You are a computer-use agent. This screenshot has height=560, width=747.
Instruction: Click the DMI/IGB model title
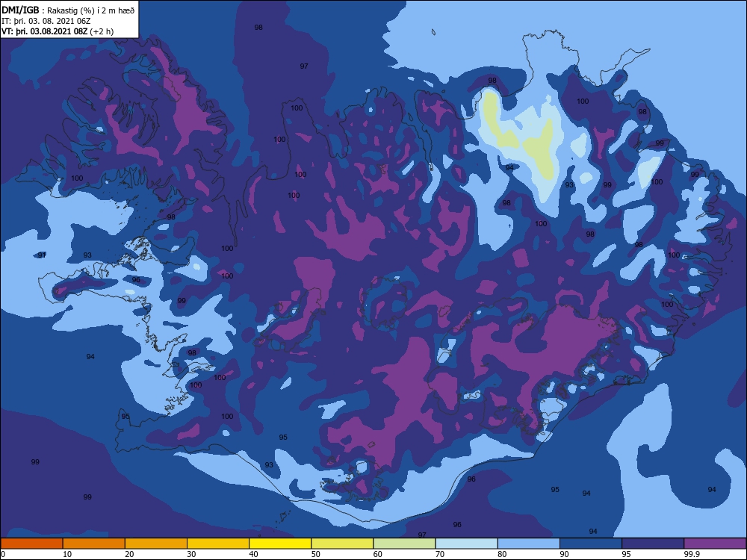point(20,10)
